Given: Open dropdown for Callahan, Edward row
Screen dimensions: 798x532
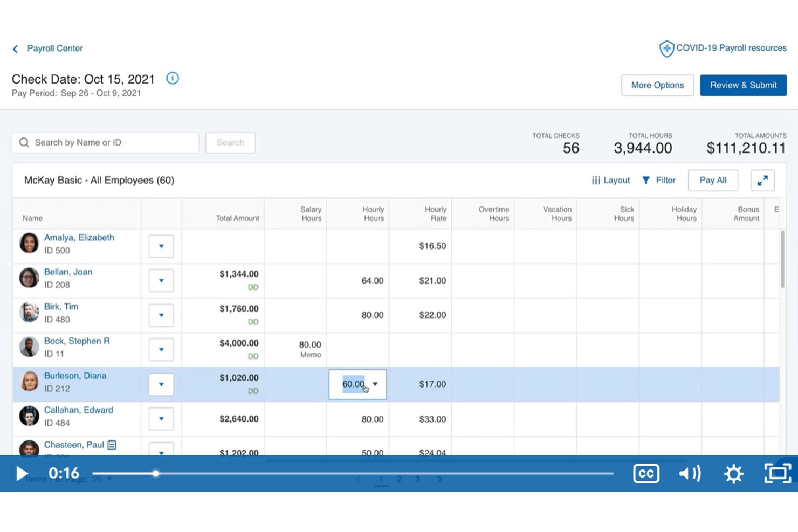Looking at the screenshot, I should click(x=161, y=419).
